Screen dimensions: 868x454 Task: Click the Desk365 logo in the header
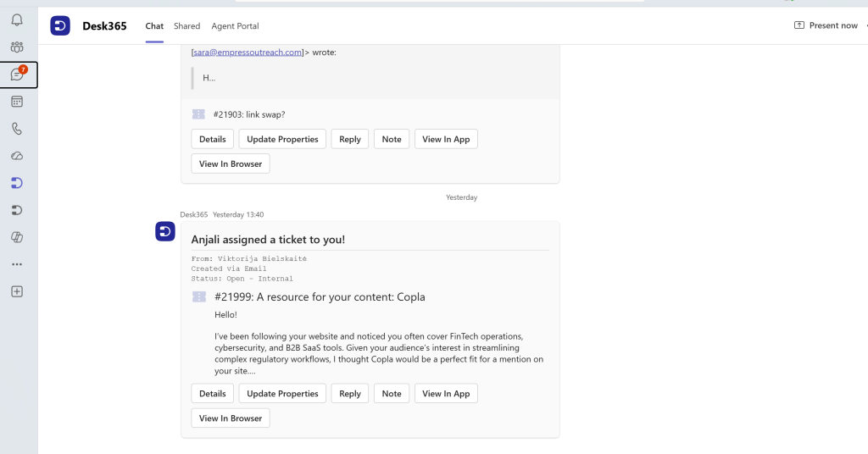click(60, 25)
